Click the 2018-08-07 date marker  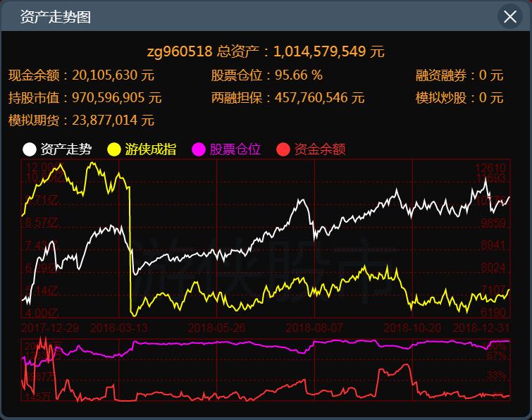point(314,328)
